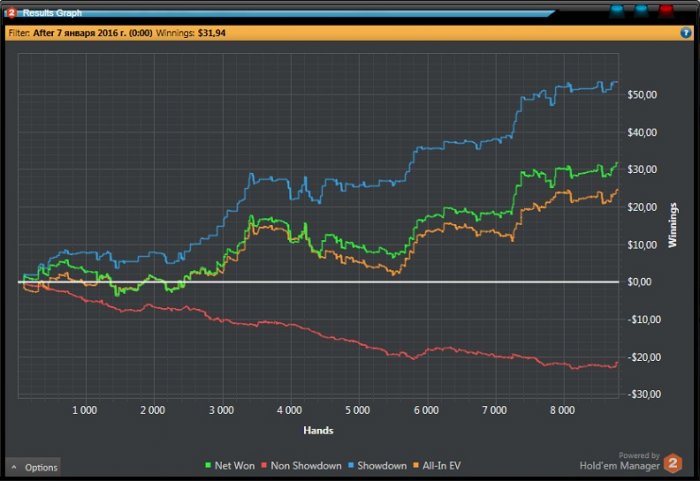Click the Hold'em Manager 2 logo icon
Viewport: 700px width, 481px height.
673,463
